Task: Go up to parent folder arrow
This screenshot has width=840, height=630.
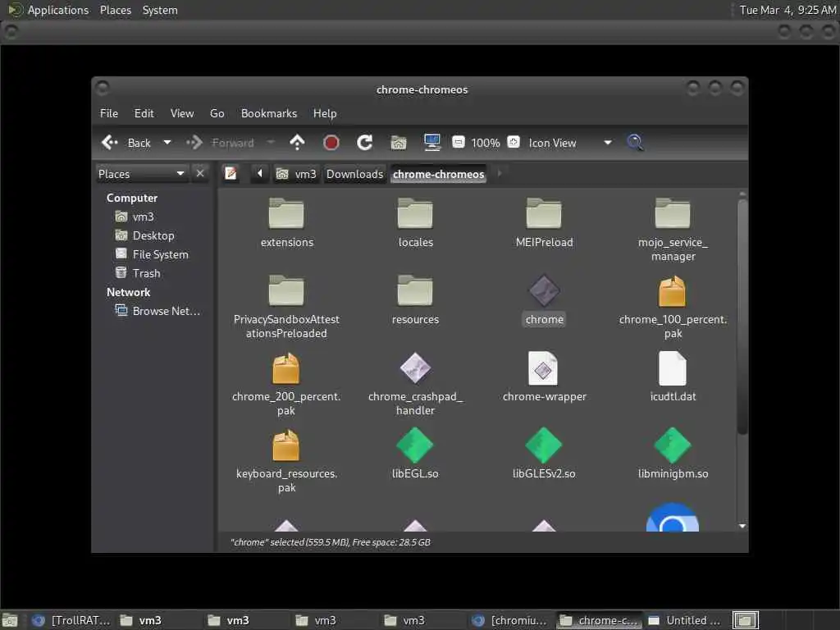Action: 297,143
